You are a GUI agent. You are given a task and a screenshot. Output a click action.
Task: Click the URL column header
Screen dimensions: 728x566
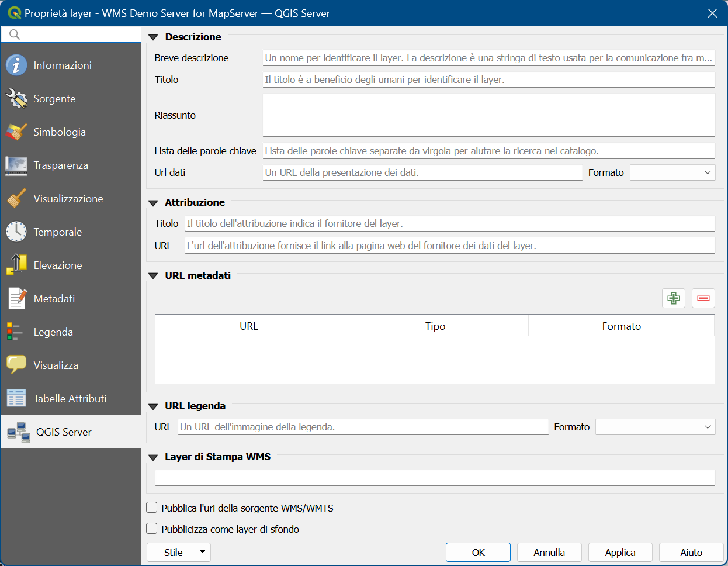[x=248, y=326]
